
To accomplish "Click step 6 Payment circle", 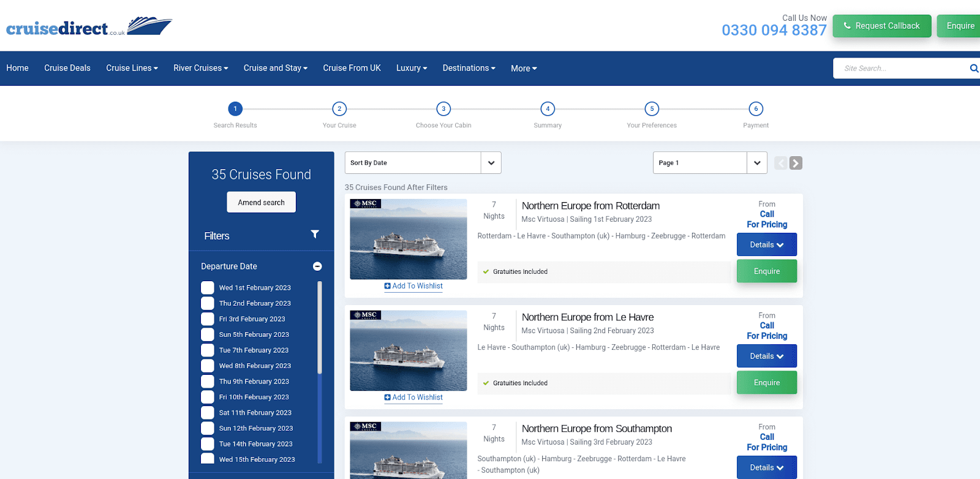I will click(756, 109).
